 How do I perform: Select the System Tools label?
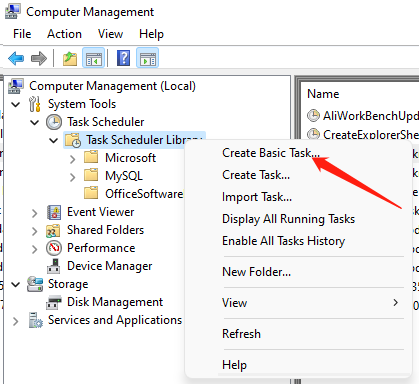(82, 104)
